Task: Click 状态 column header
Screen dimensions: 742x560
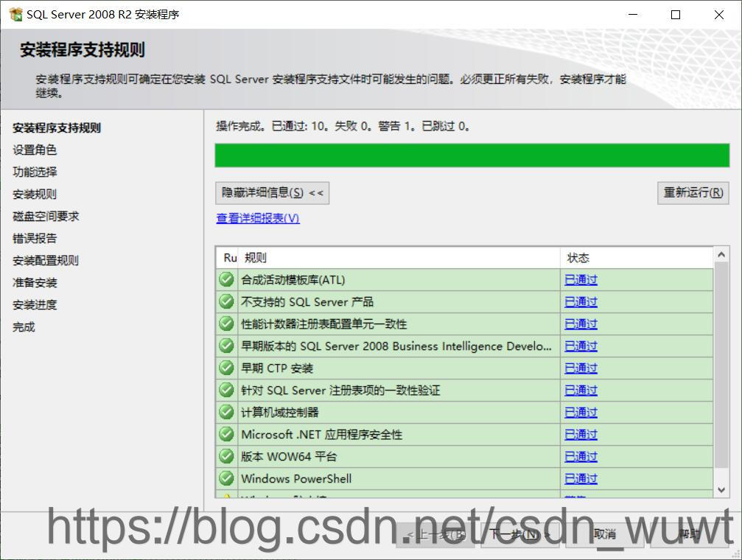Action: coord(637,258)
